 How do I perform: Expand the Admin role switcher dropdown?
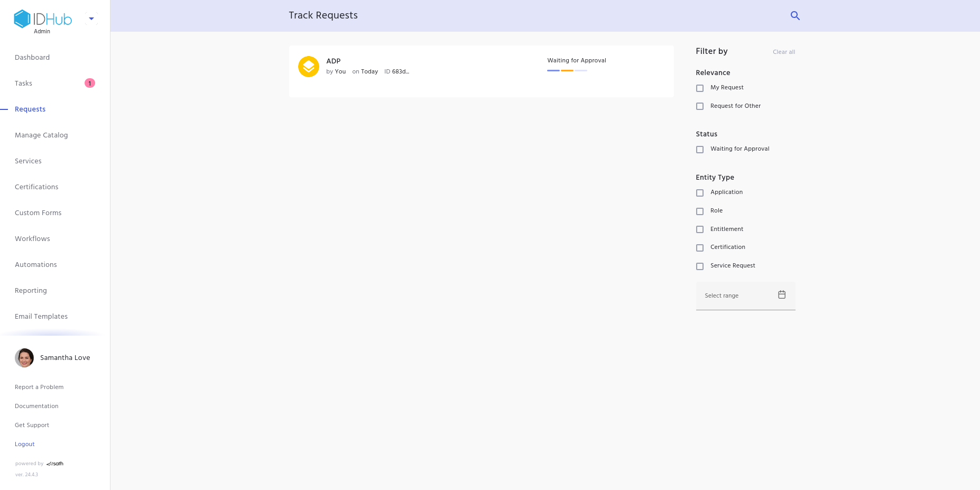(91, 19)
